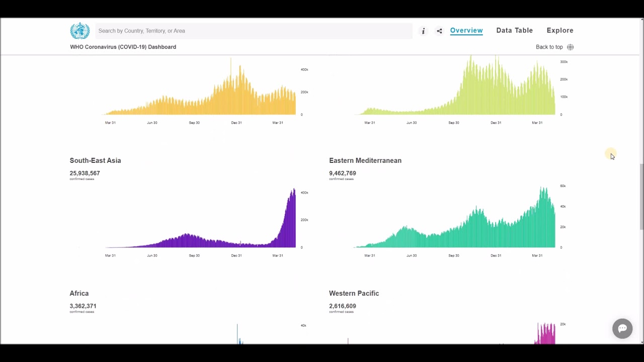
Task: Click the WHO Coronavirus (COVID-19) Dashboard title
Action: click(x=123, y=47)
